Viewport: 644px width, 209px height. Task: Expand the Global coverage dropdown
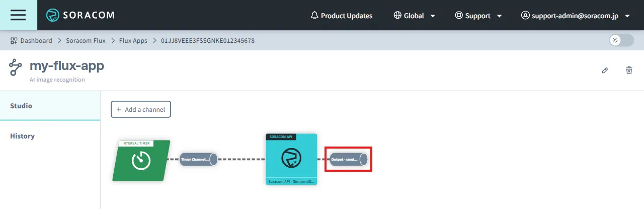tap(415, 16)
